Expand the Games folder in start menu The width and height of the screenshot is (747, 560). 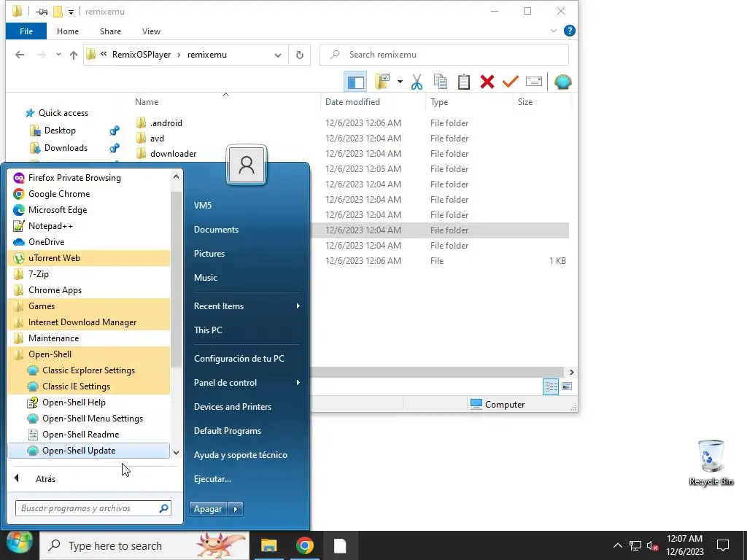tap(88, 306)
